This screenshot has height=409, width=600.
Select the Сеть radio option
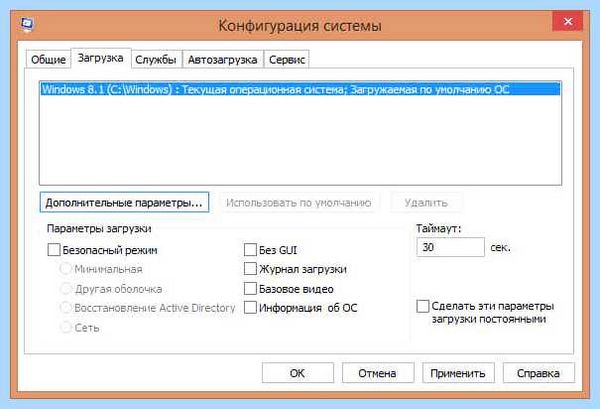(x=65, y=328)
